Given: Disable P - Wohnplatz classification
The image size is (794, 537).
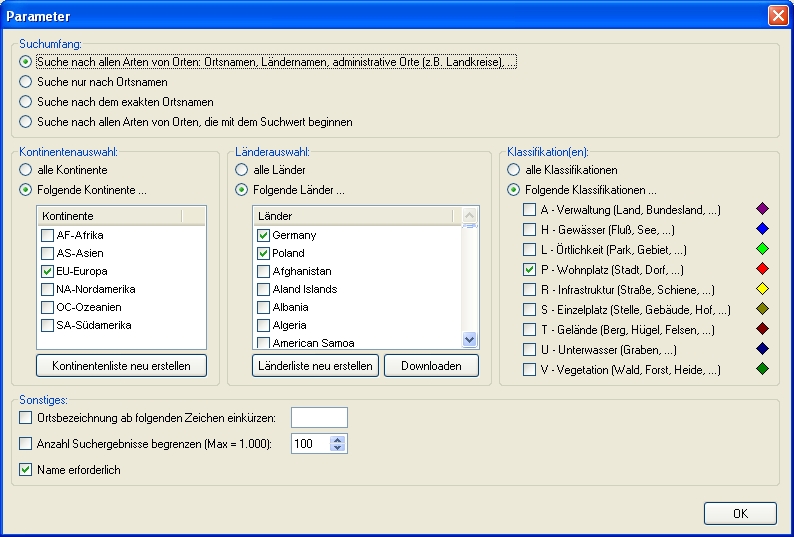Looking at the screenshot, I should pos(529,270).
